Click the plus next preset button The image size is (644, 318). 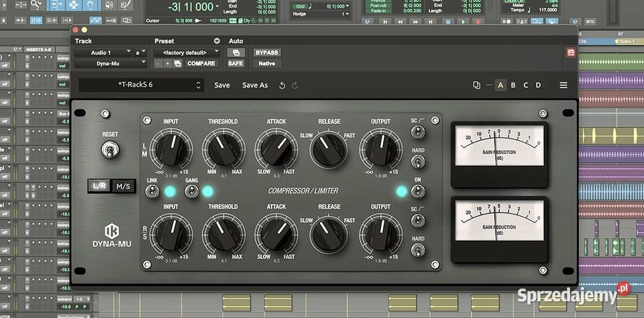tap(168, 63)
